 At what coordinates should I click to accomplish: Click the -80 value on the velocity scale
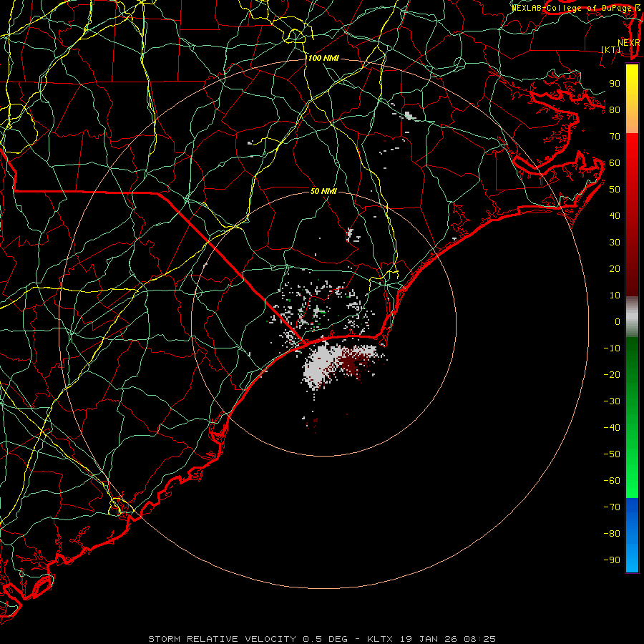tap(612, 534)
